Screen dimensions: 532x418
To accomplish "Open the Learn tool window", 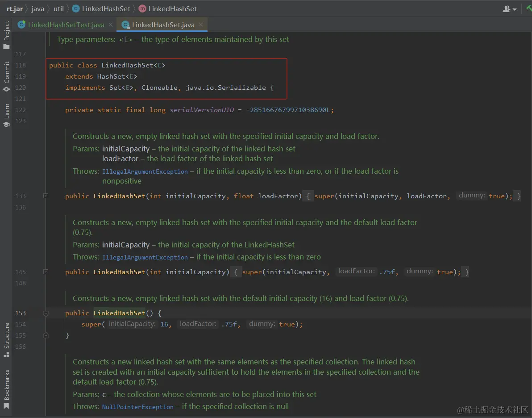I will point(6,116).
